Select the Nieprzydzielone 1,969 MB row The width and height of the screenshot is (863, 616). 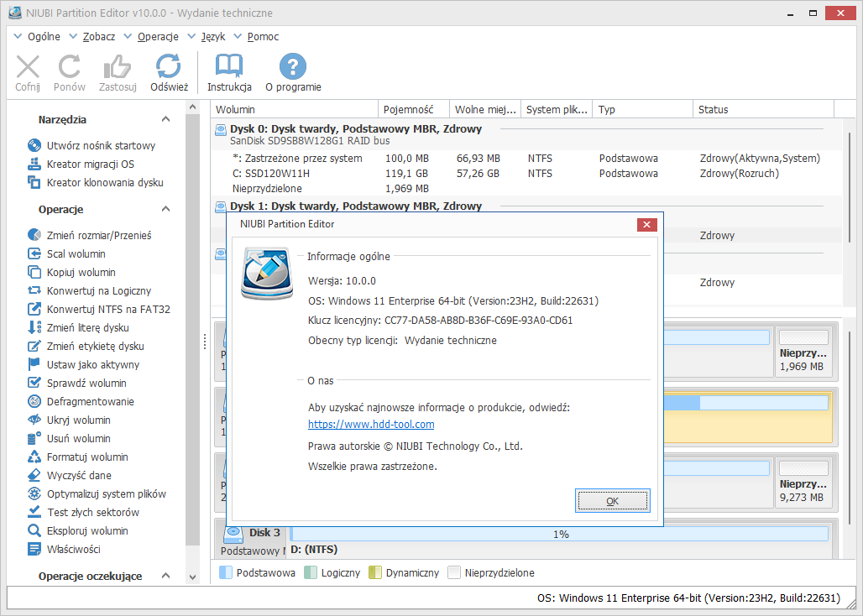526,189
